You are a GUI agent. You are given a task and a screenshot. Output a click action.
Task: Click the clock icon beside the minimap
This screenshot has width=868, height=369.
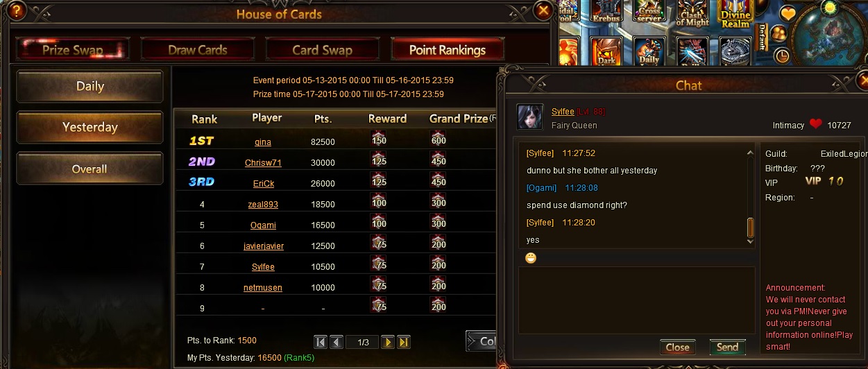[x=782, y=55]
